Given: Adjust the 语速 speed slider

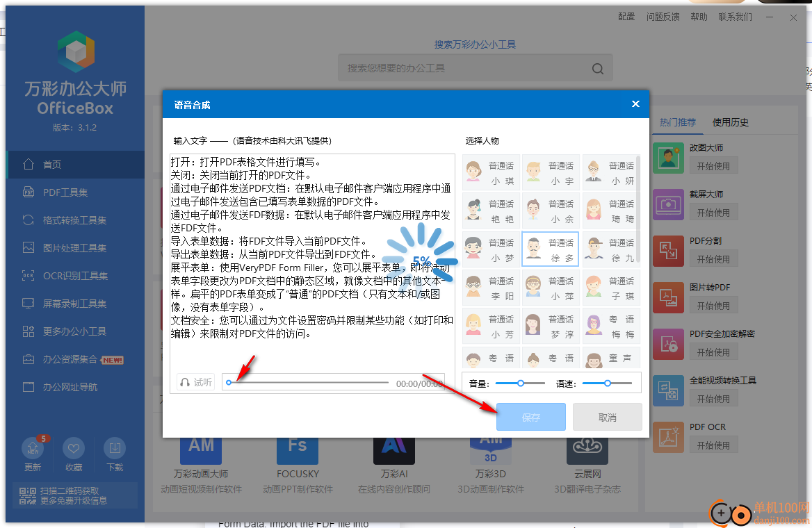Looking at the screenshot, I should click(x=607, y=383).
